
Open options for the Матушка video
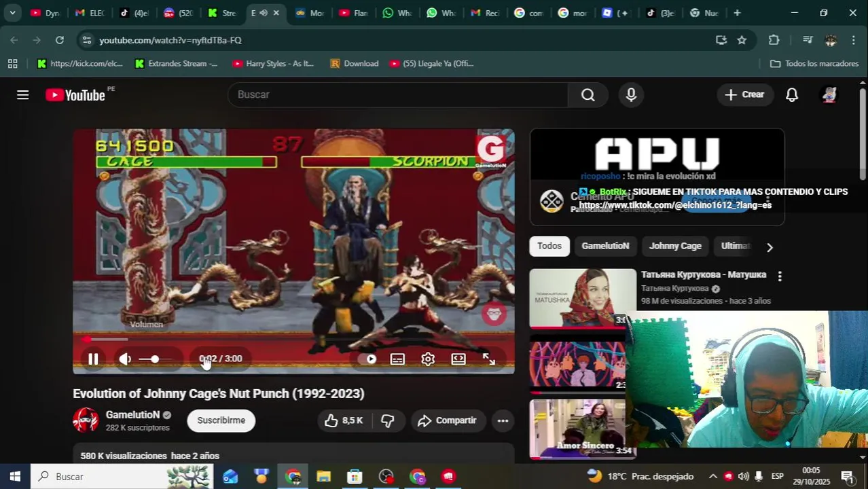click(x=780, y=276)
